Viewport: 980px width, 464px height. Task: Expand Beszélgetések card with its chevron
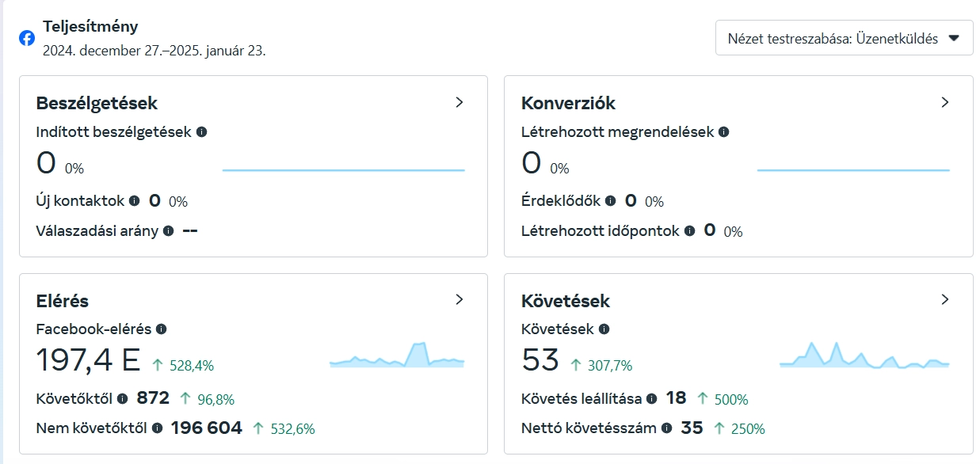[459, 102]
